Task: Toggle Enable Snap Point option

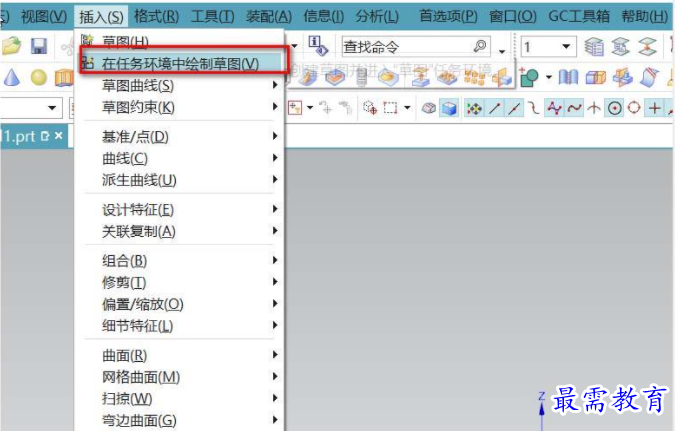Action: point(474,108)
